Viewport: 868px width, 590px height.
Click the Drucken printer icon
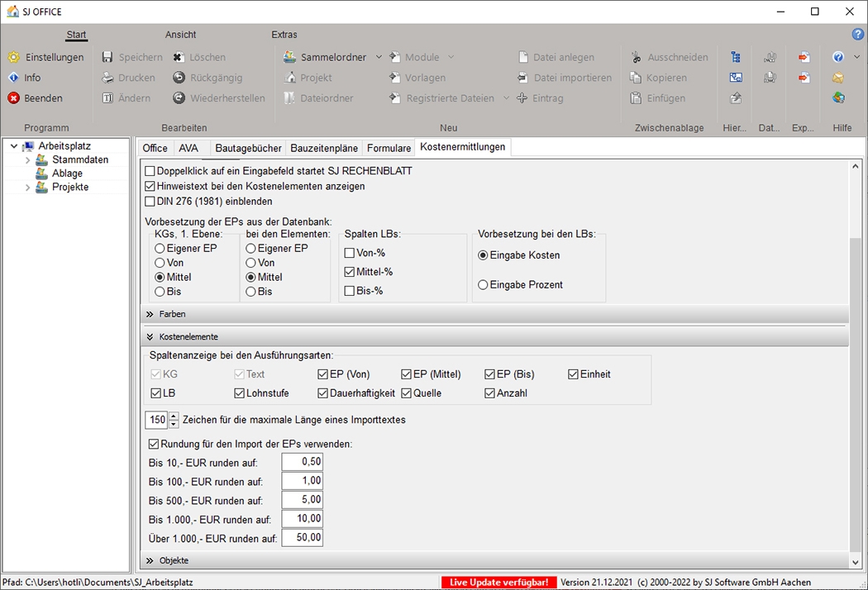107,78
